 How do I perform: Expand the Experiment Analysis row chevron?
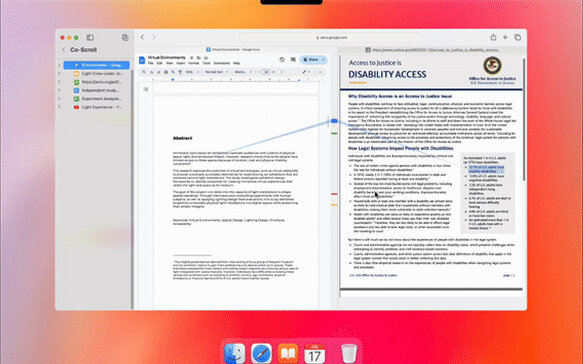(x=59, y=99)
